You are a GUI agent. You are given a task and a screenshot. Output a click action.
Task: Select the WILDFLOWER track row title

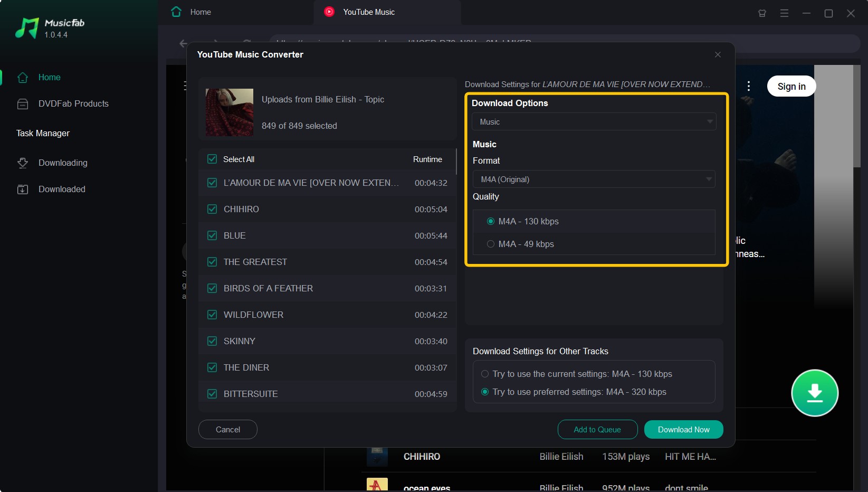click(x=253, y=315)
